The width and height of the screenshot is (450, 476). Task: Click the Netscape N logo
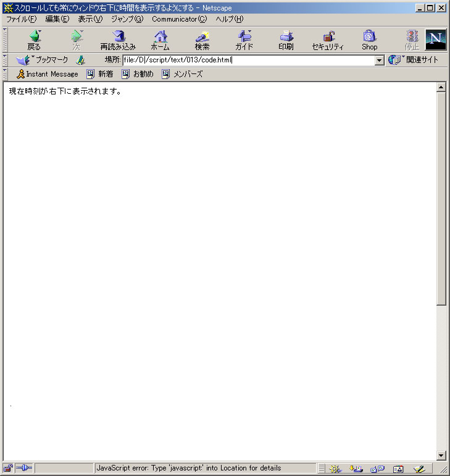tap(436, 40)
